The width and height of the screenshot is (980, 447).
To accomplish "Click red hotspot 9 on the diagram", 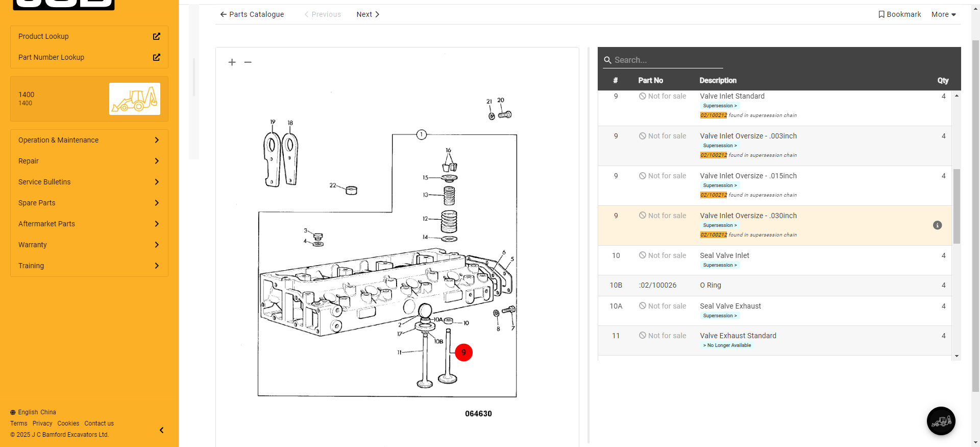I will (463, 352).
